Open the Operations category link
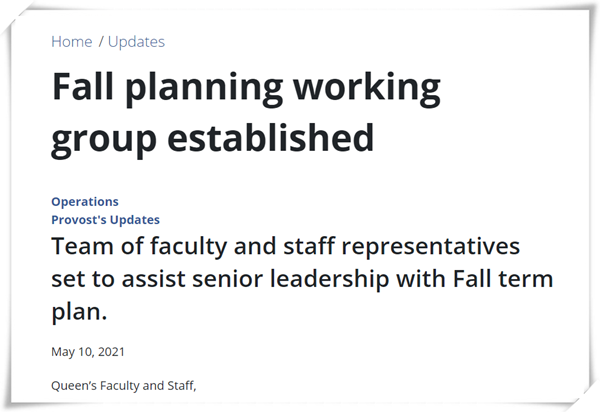The width and height of the screenshot is (600, 412). click(85, 202)
